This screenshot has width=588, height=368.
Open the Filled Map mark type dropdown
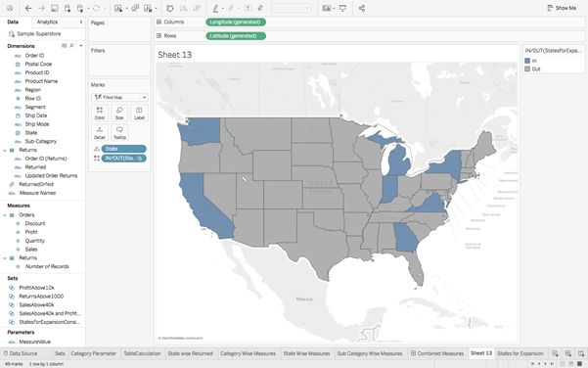coord(119,97)
